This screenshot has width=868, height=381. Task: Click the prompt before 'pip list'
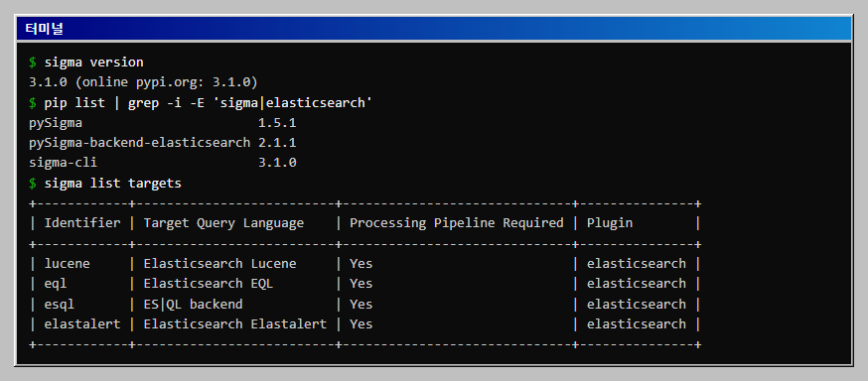pyautogui.click(x=33, y=103)
